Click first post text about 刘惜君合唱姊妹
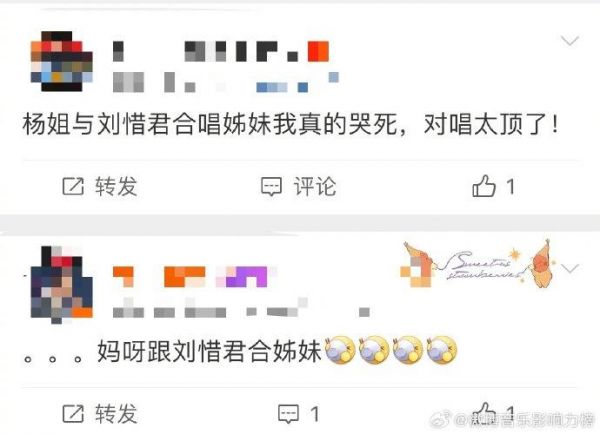This screenshot has width=600, height=434. (291, 125)
